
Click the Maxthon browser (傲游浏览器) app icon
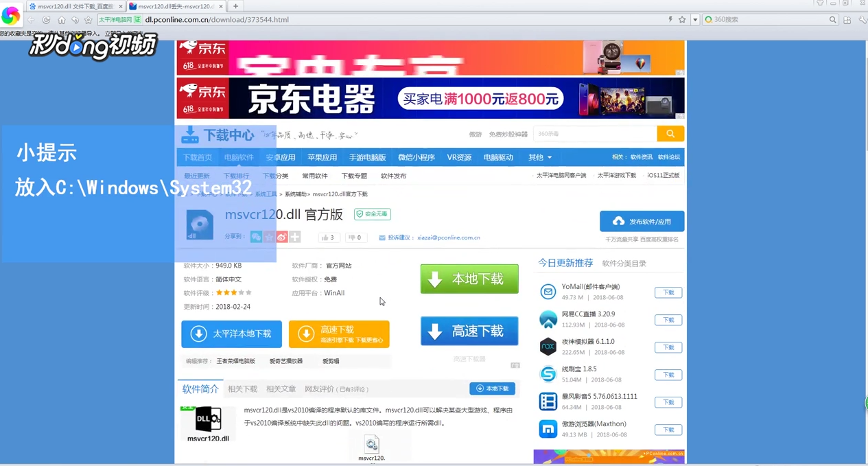548,429
